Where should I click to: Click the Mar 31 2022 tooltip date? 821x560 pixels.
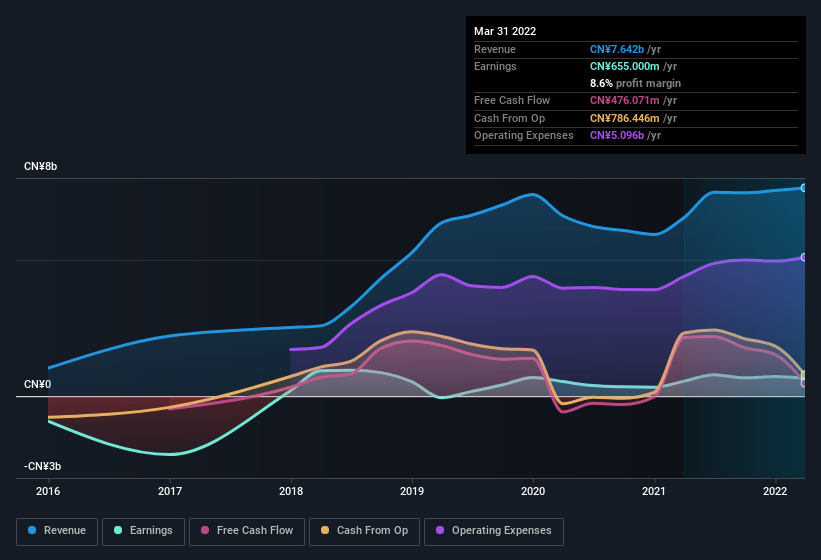[505, 31]
